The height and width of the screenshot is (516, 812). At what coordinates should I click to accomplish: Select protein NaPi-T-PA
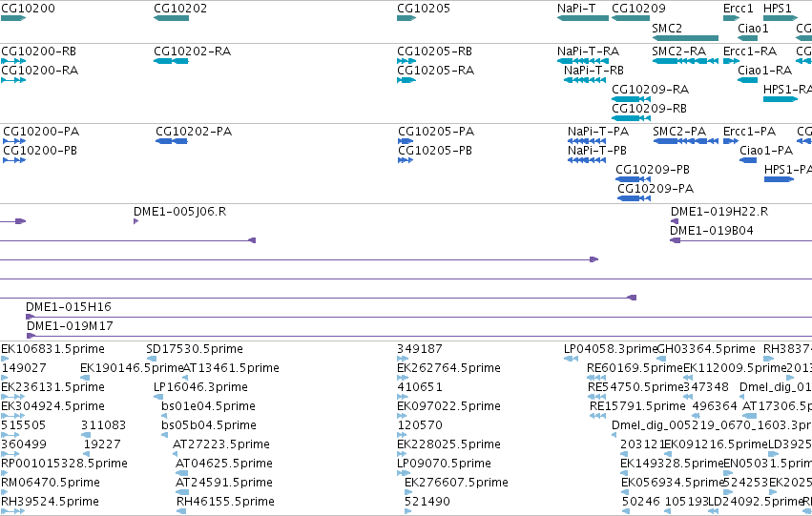(598, 132)
